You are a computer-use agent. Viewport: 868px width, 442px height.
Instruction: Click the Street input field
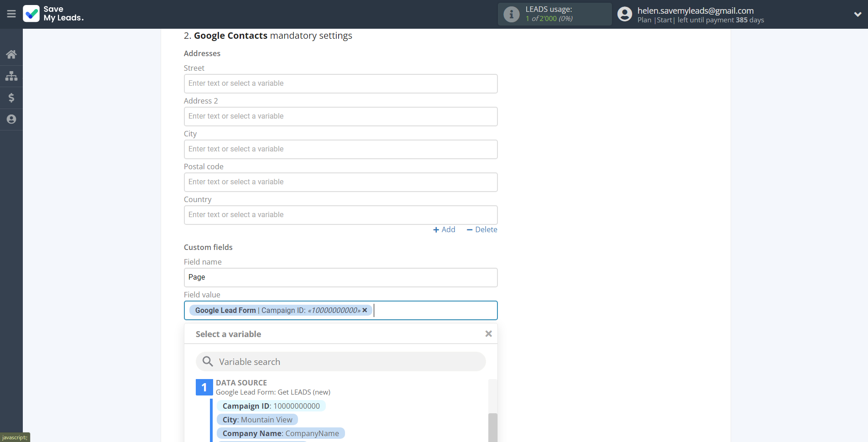coord(340,83)
